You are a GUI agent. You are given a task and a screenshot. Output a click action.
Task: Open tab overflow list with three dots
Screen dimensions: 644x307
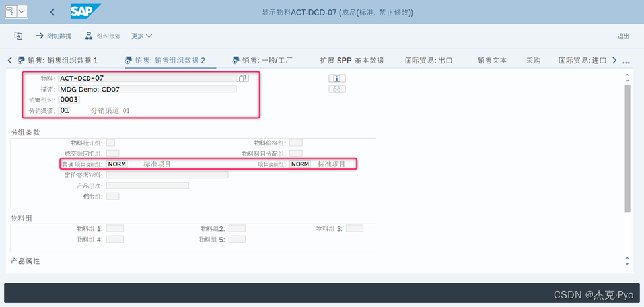pyautogui.click(x=626, y=62)
